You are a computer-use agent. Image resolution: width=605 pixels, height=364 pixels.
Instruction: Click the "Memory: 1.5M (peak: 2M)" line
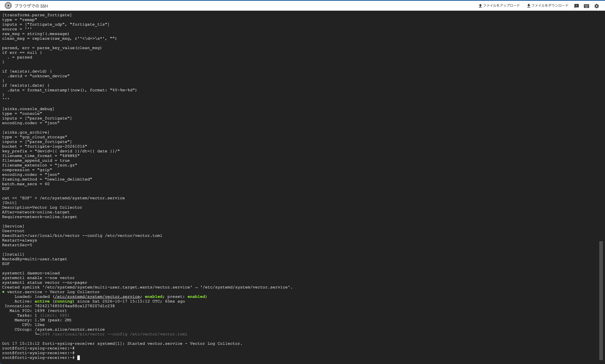click(x=43, y=320)
